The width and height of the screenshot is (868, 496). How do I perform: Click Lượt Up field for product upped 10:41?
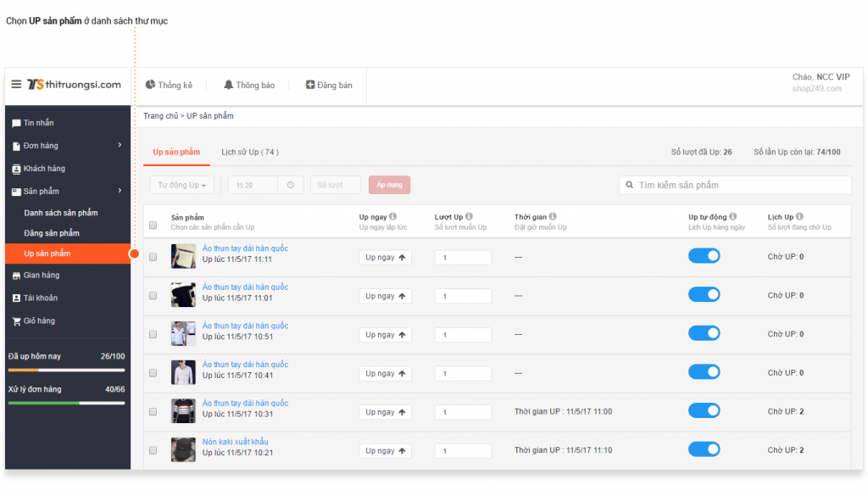click(463, 374)
